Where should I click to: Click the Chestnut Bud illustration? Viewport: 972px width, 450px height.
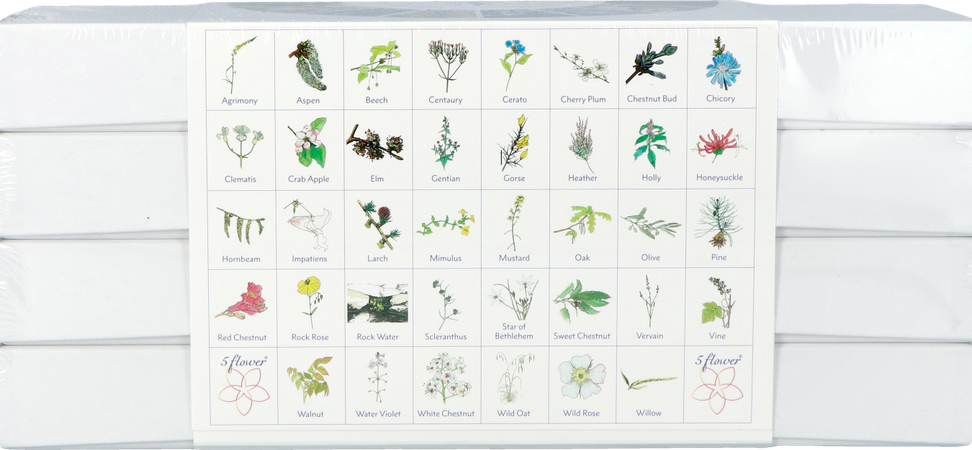[x=651, y=63]
